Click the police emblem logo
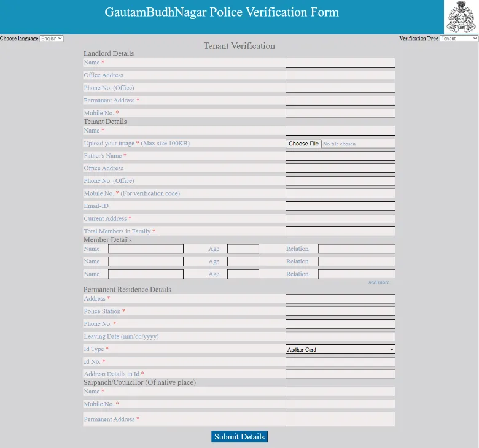This screenshot has height=448, width=479. pyautogui.click(x=461, y=17)
